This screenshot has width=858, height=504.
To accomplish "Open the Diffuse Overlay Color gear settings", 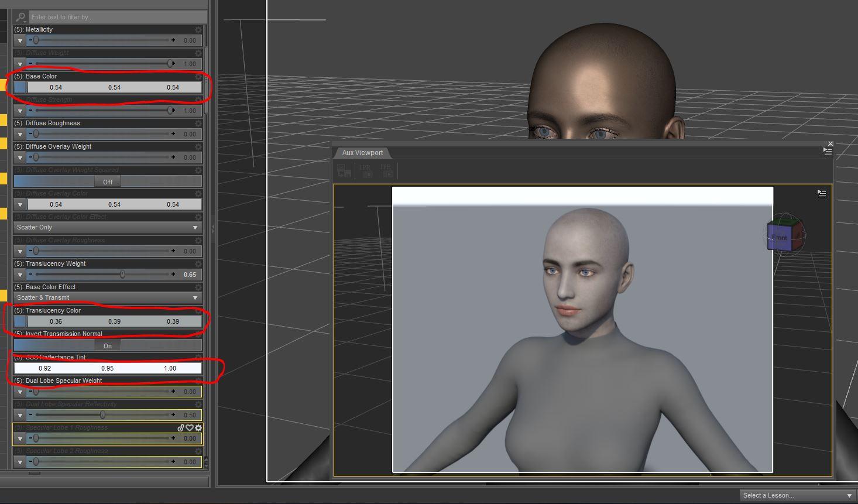I will coord(198,193).
